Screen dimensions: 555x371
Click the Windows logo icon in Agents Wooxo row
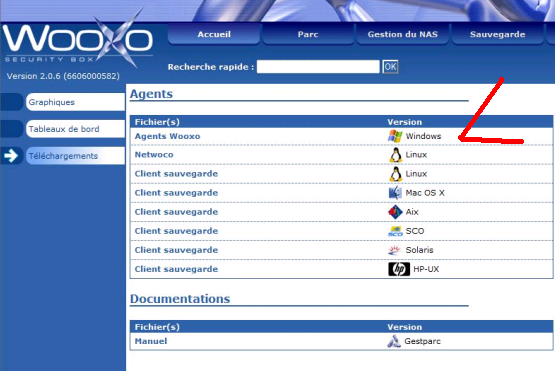point(395,136)
